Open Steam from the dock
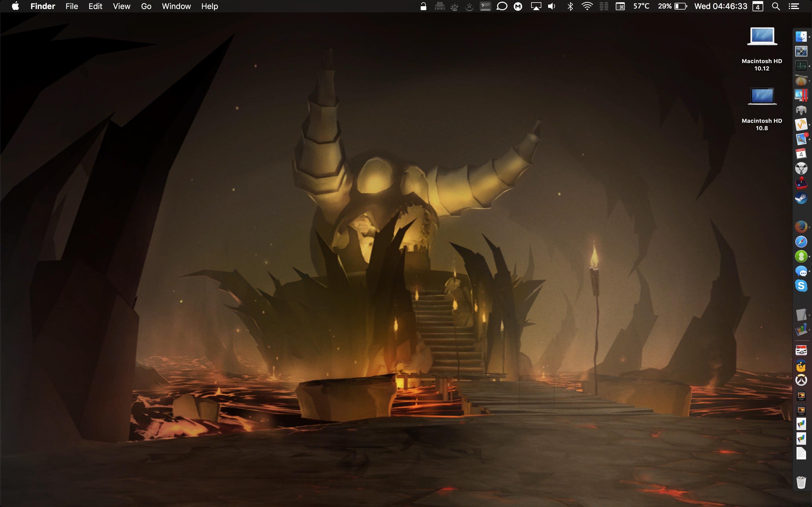 coord(801,198)
